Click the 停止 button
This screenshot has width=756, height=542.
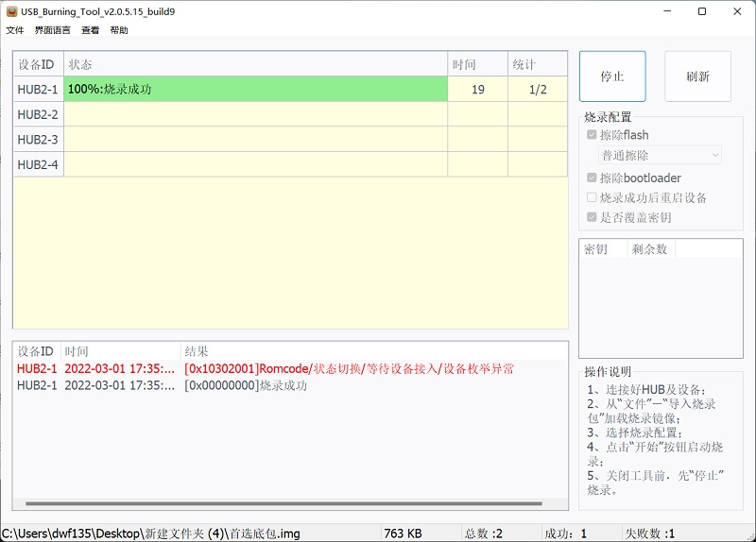pyautogui.click(x=612, y=76)
